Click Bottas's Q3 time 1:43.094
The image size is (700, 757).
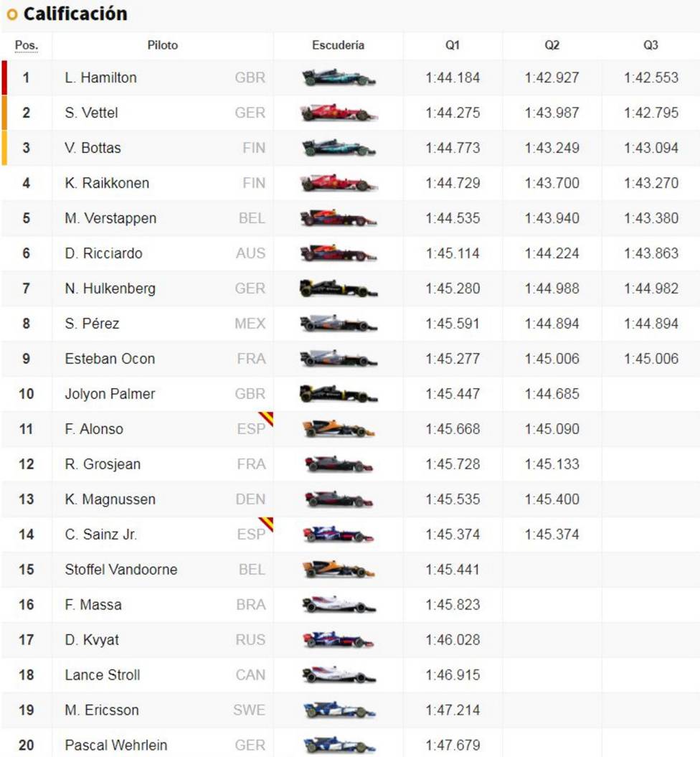[x=651, y=149]
